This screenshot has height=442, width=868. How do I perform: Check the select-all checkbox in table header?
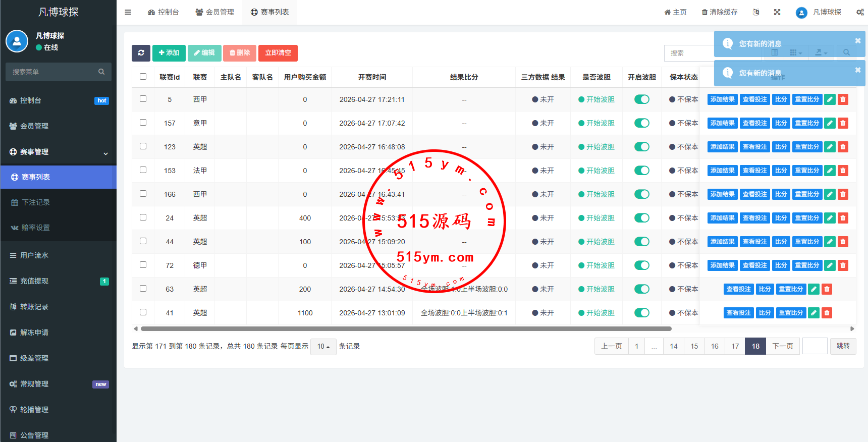[x=143, y=77]
